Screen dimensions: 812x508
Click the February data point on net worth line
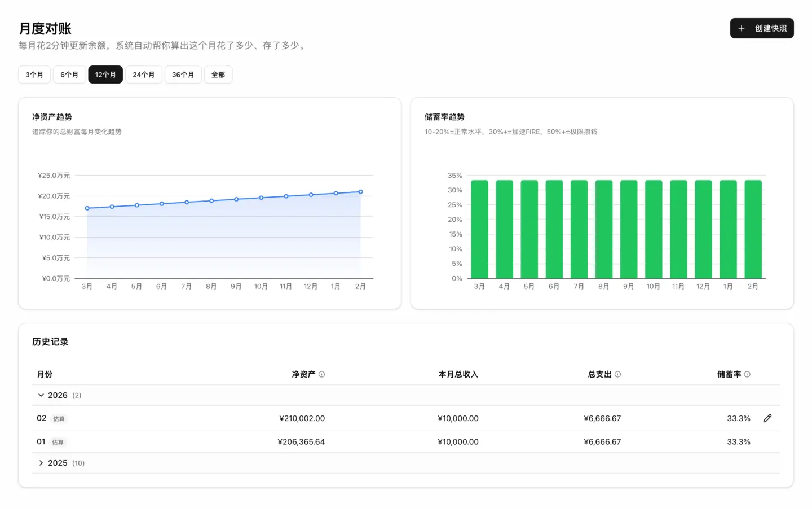360,192
